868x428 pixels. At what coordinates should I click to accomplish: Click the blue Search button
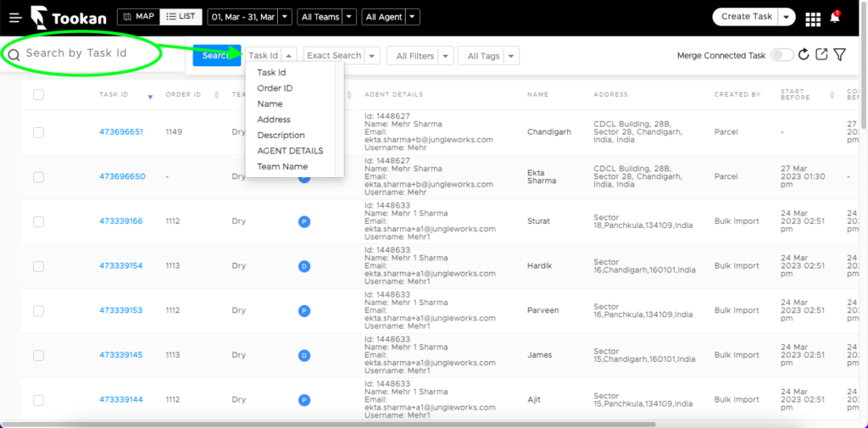(x=216, y=55)
